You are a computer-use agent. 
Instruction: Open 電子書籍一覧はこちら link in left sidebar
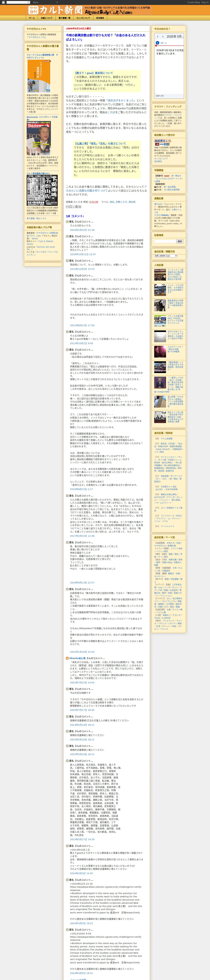point(37,218)
